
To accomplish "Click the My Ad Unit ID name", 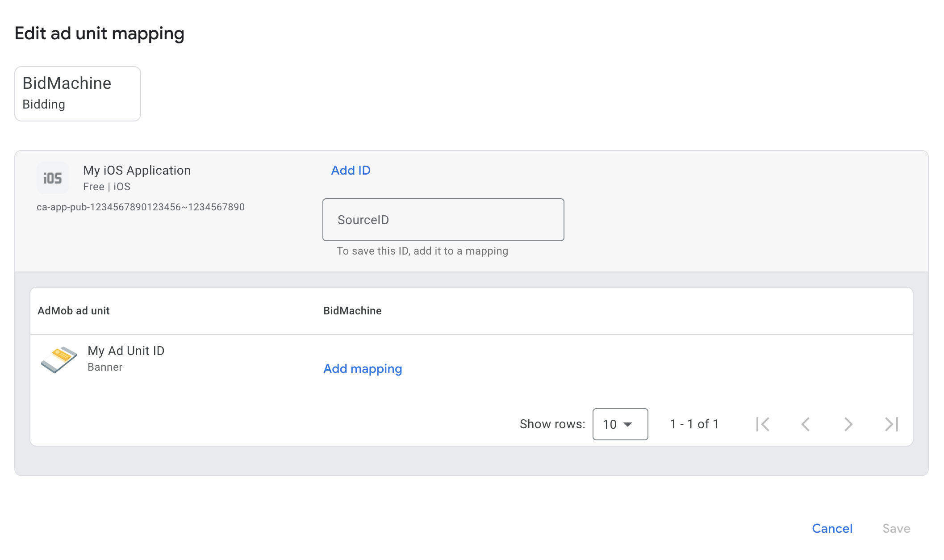I will (x=126, y=351).
